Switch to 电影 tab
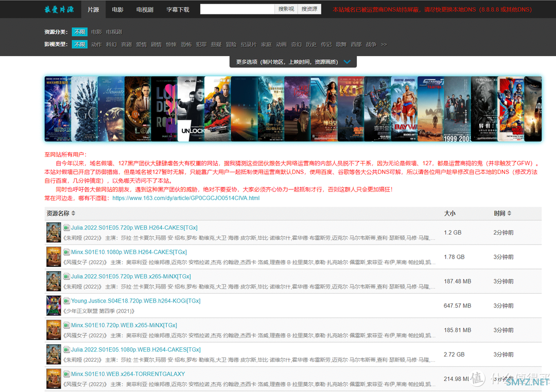This screenshot has height=392, width=556. (117, 9)
